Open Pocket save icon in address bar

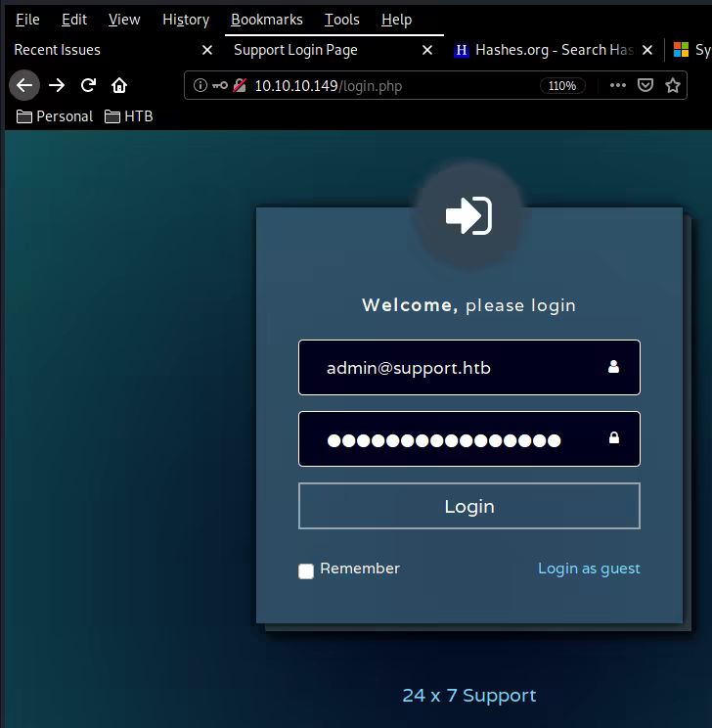pos(645,85)
